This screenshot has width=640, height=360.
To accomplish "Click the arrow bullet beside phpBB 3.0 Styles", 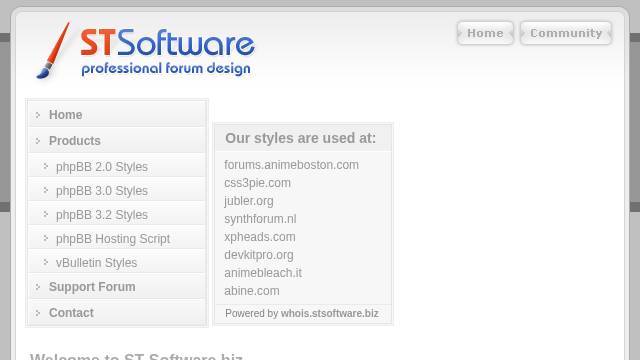I will point(46,190).
